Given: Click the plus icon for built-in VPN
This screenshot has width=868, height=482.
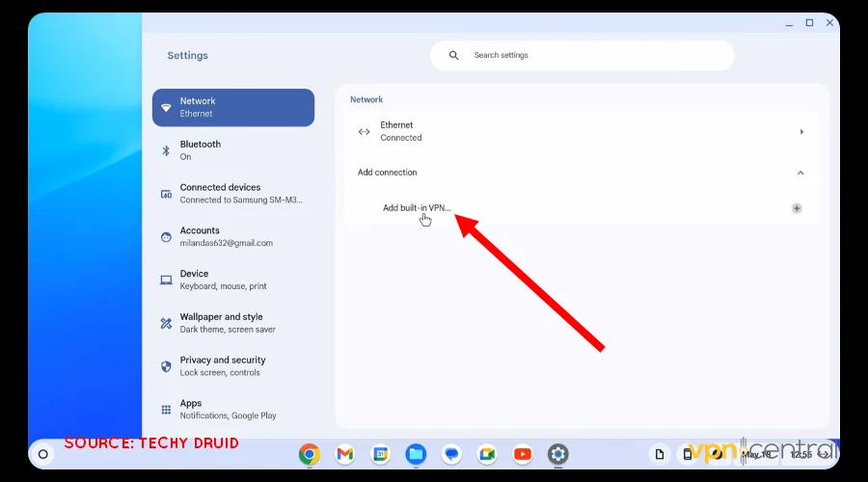Looking at the screenshot, I should [797, 208].
